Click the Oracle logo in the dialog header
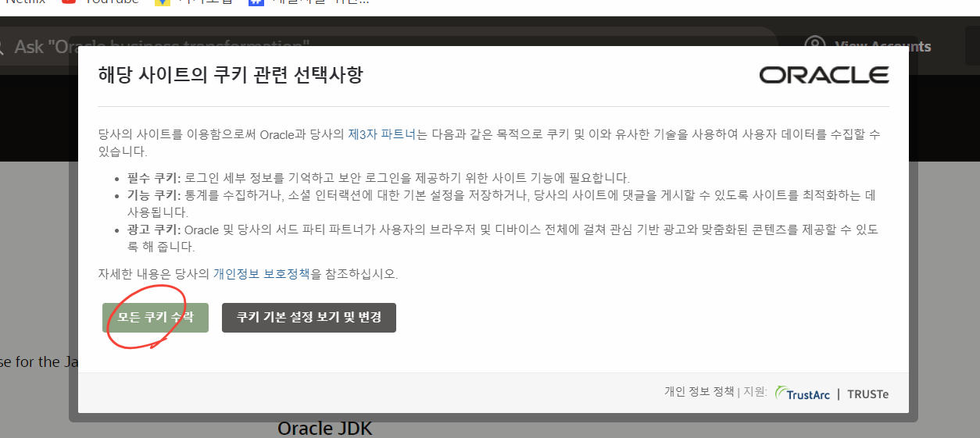This screenshot has width=980, height=438. pos(824,75)
